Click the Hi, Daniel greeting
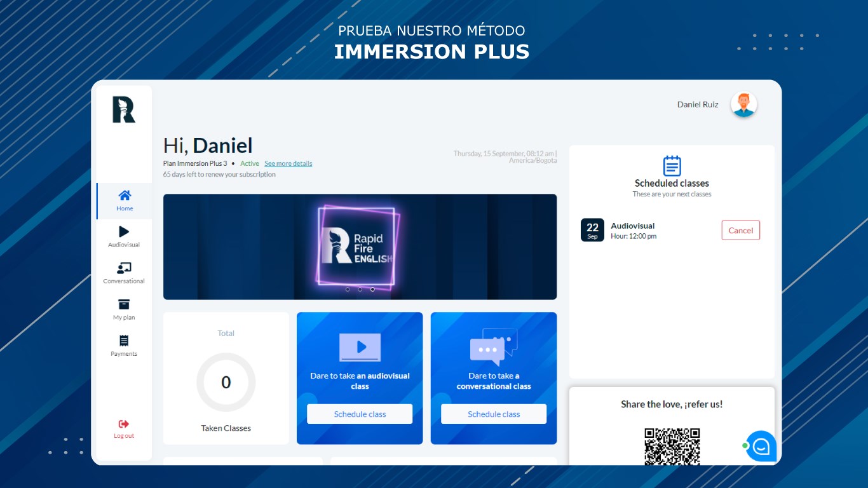This screenshot has width=868, height=488. point(208,146)
